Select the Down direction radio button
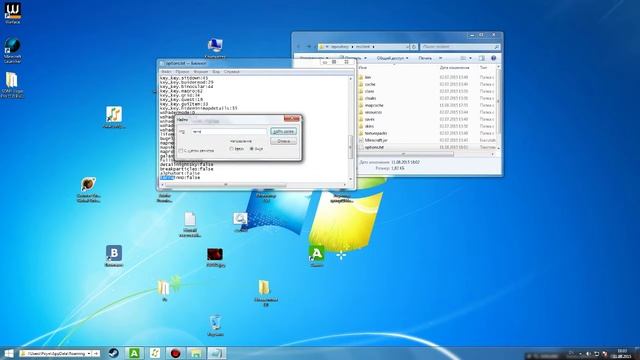The image size is (640, 360). (252, 149)
